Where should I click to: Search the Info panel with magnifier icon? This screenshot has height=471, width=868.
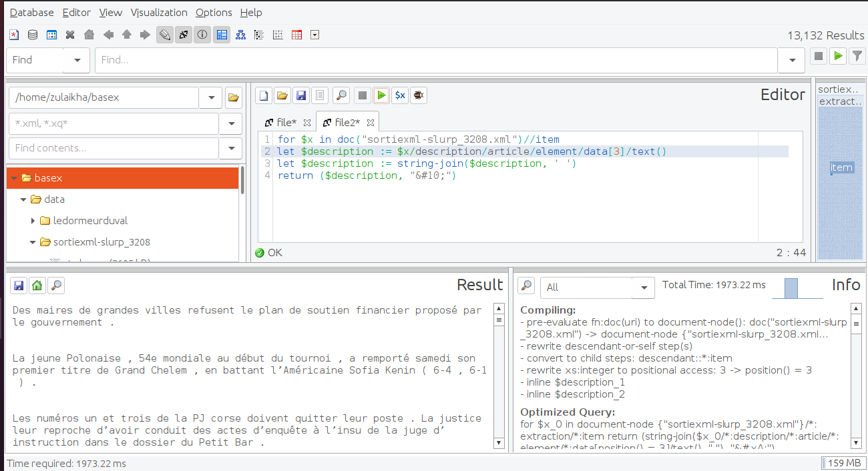527,286
